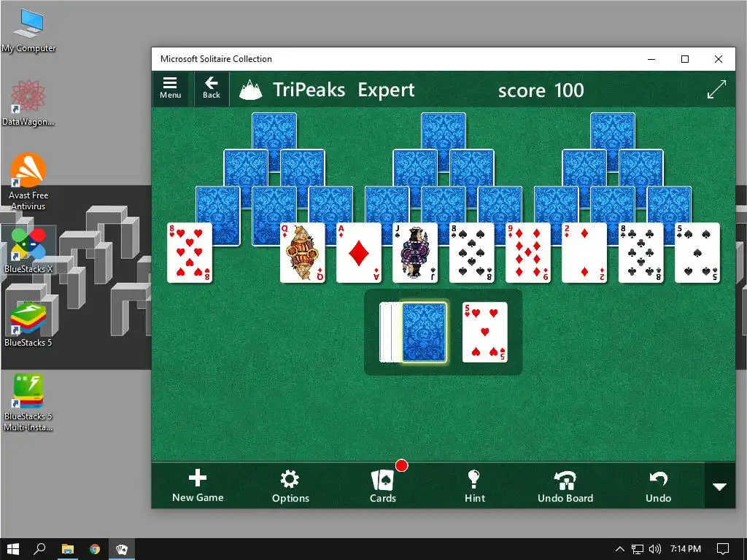Toggle fullscreen with the diagonal arrows icon
Image resolution: width=747 pixels, height=560 pixels.
[x=716, y=90]
